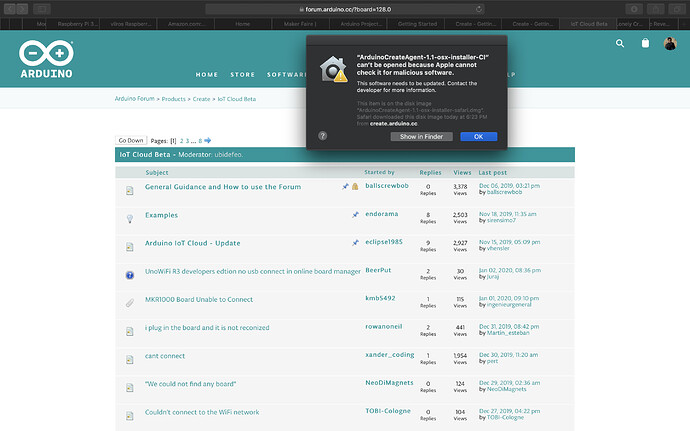View last poster Martin_esteban's profile
690x431 pixels.
pos(508,333)
